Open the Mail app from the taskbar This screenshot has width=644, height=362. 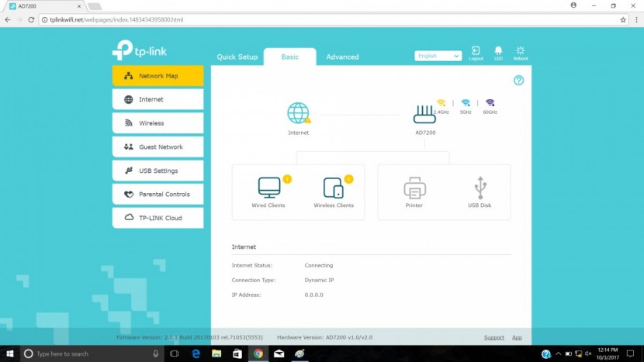tap(279, 353)
